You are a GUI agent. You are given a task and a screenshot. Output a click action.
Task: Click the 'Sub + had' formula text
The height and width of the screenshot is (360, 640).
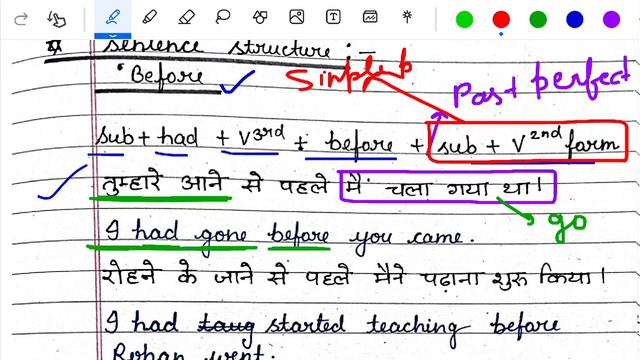pos(147,137)
